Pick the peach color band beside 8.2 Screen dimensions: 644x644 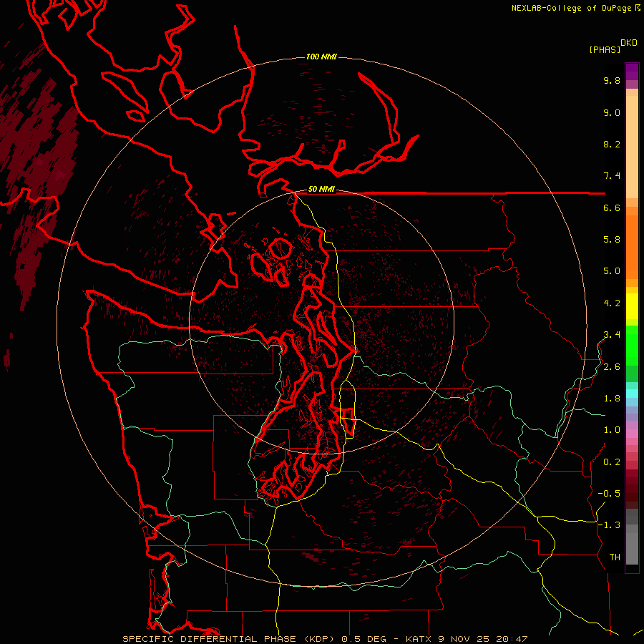[x=632, y=147]
